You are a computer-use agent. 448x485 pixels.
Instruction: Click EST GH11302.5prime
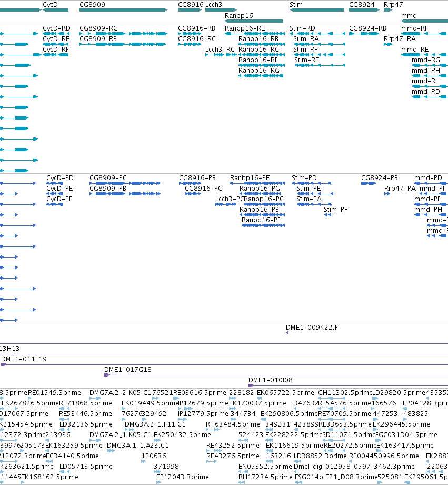coord(345,393)
